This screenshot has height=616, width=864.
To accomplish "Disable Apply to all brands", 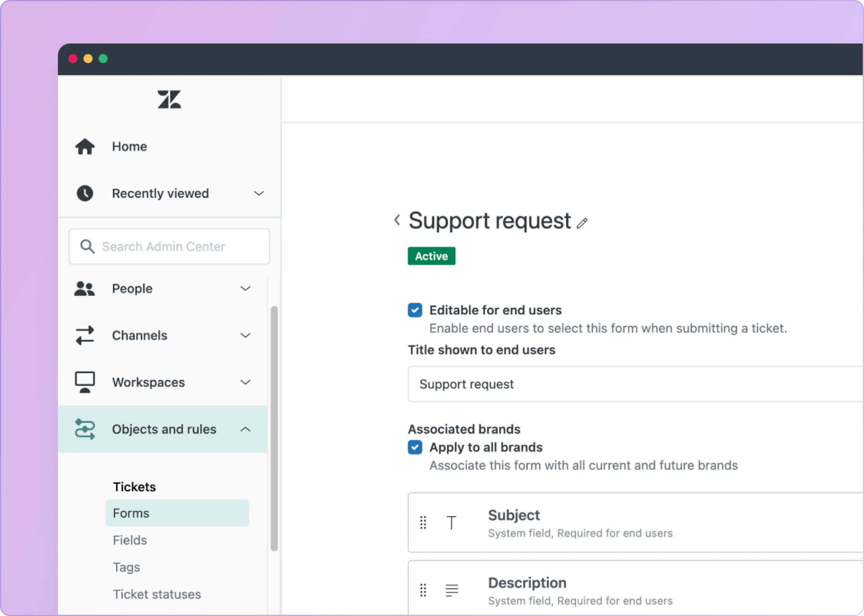I will coord(415,447).
